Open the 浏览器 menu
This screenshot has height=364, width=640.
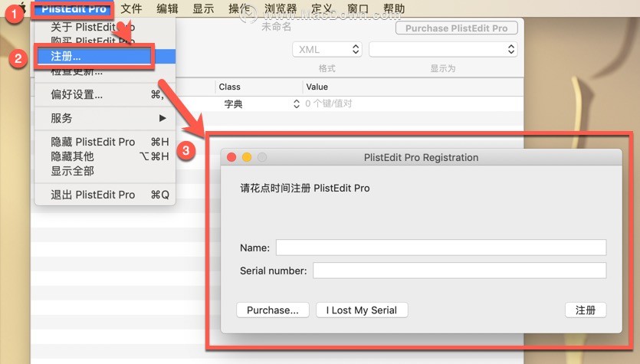(281, 8)
